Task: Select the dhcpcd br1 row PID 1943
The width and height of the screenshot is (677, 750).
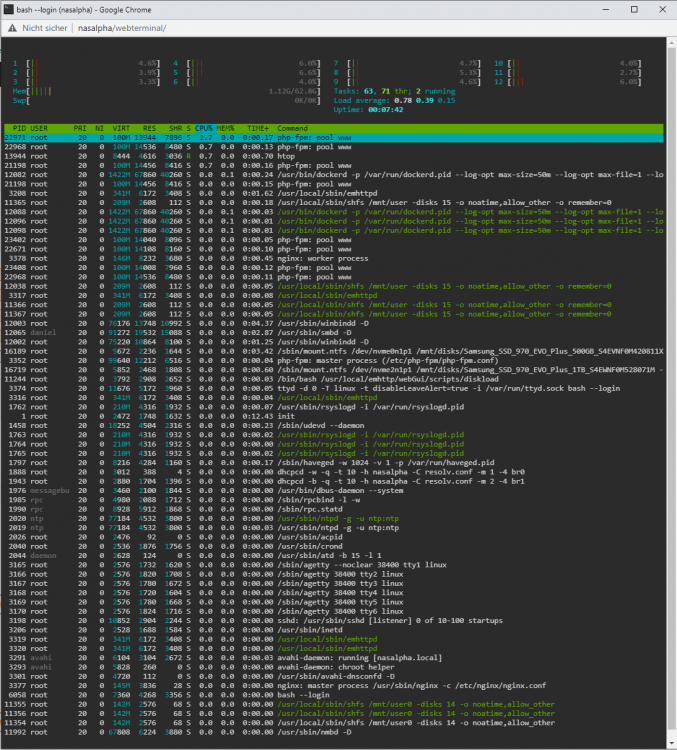Action: click(x=333, y=481)
